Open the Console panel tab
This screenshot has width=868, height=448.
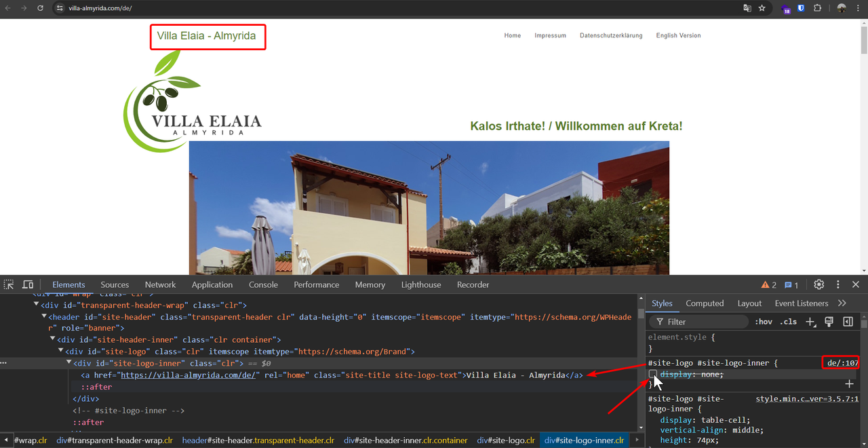[x=263, y=284]
